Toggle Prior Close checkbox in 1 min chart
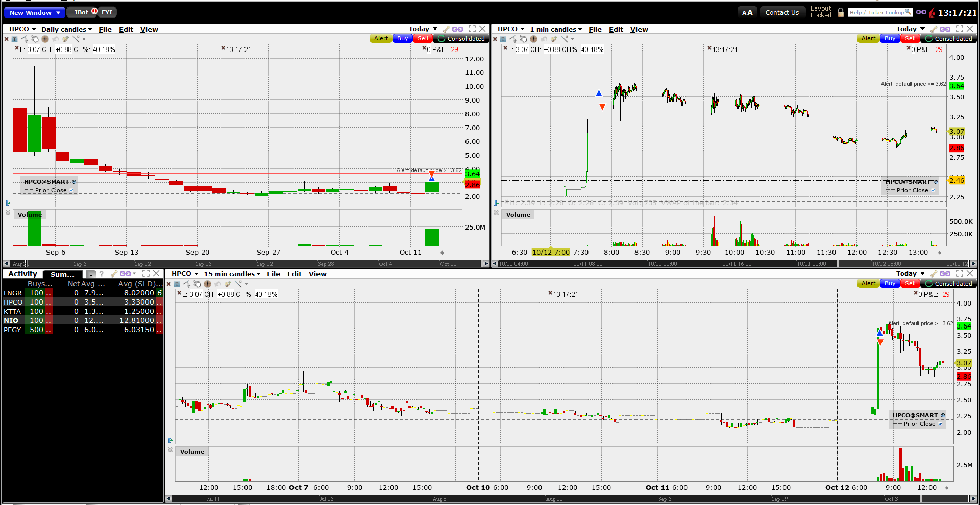The image size is (980, 505). tap(933, 191)
